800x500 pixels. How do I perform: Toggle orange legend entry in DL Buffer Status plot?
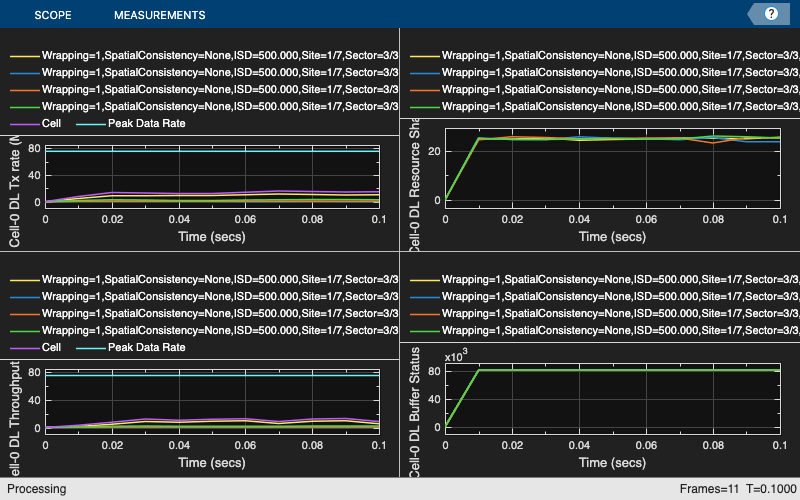tap(605, 313)
